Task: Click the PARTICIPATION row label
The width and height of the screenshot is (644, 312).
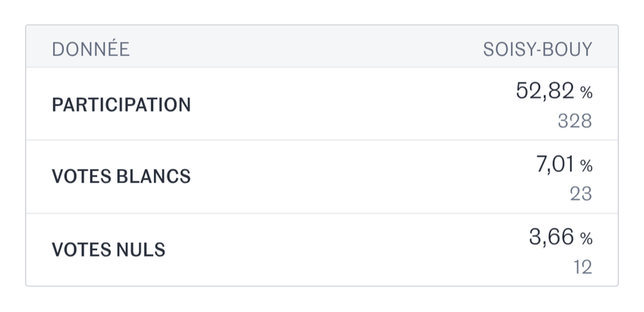Action: pos(121,104)
